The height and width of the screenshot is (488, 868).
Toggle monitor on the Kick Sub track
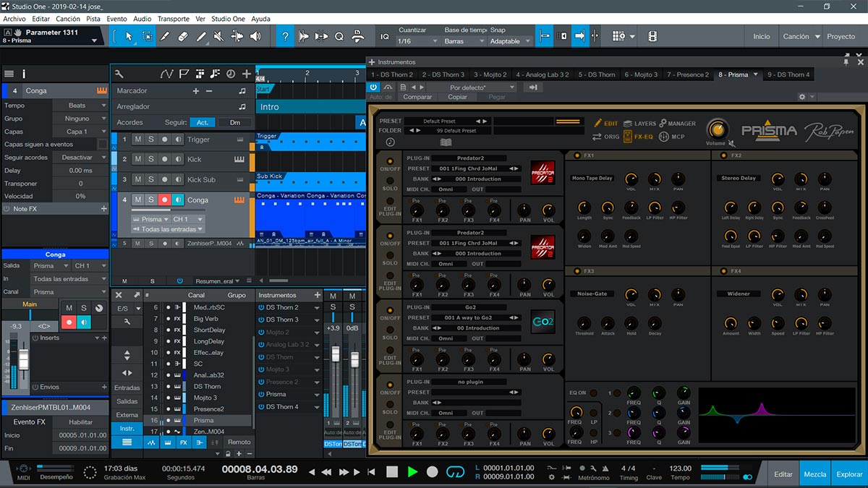177,179
